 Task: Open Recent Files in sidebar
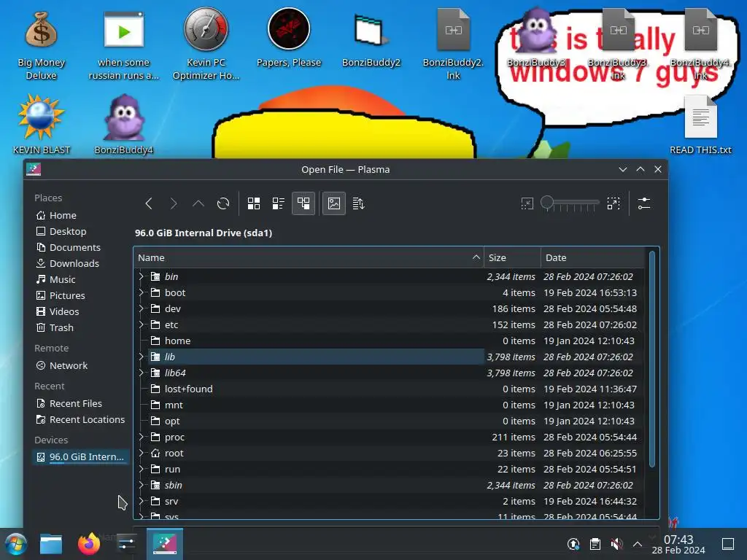point(80,403)
